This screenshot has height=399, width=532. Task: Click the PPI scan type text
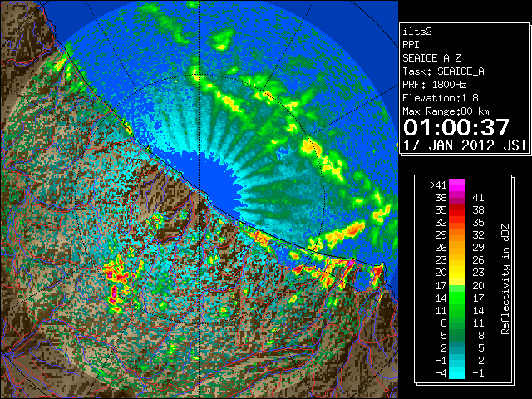pyautogui.click(x=411, y=45)
